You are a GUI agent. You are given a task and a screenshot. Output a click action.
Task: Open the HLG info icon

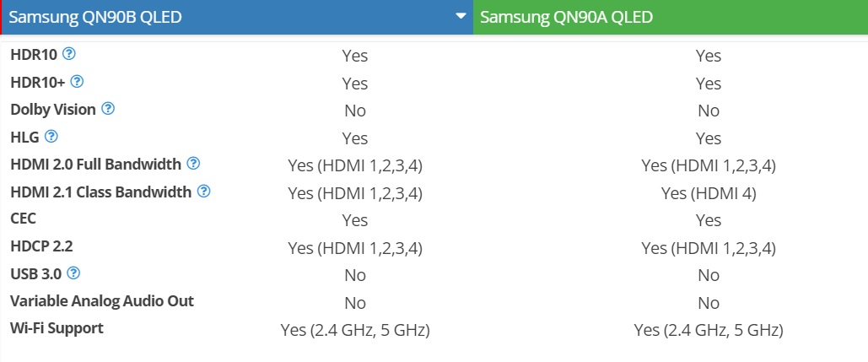click(51, 136)
